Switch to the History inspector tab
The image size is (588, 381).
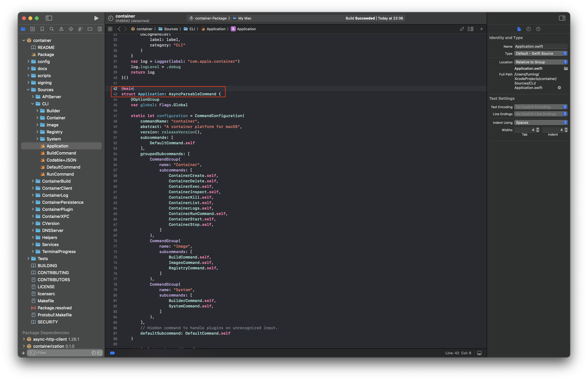[528, 29]
